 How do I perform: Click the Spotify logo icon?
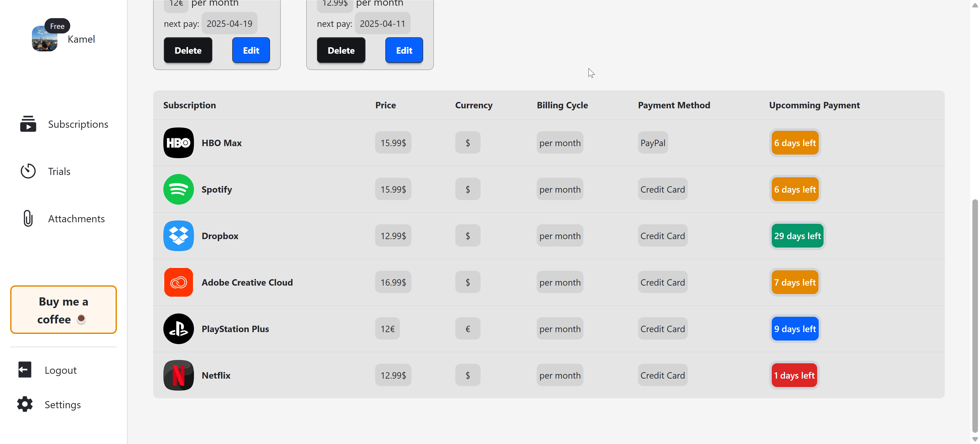click(178, 189)
